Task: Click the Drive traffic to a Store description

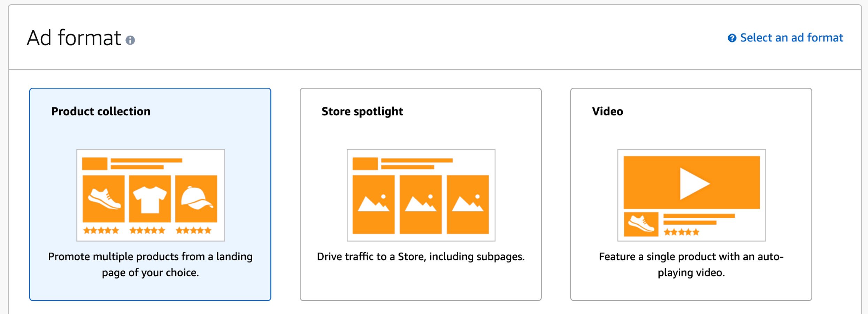Action: 421,257
